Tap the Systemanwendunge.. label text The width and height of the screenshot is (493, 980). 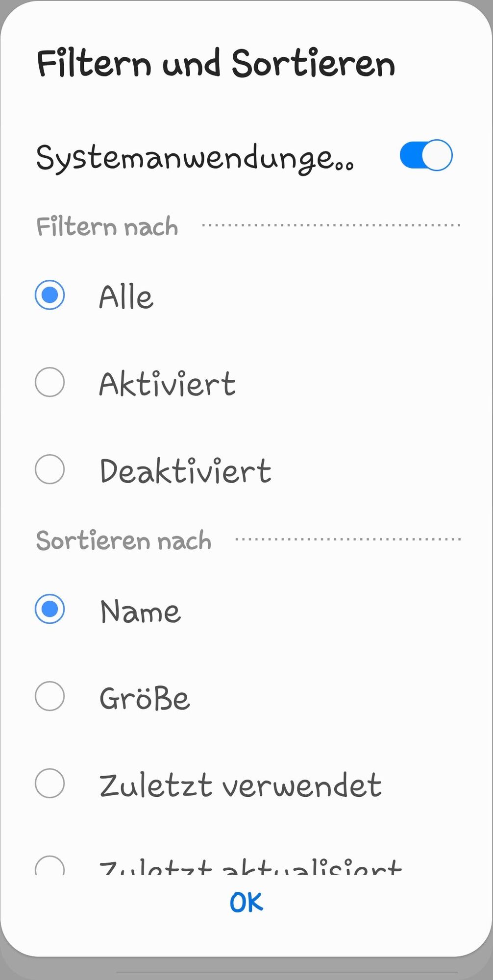click(x=195, y=159)
